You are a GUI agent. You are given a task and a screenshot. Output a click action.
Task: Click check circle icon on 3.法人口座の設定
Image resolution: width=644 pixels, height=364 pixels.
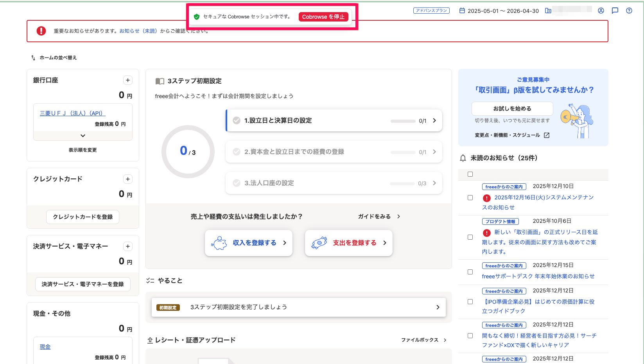click(x=237, y=183)
